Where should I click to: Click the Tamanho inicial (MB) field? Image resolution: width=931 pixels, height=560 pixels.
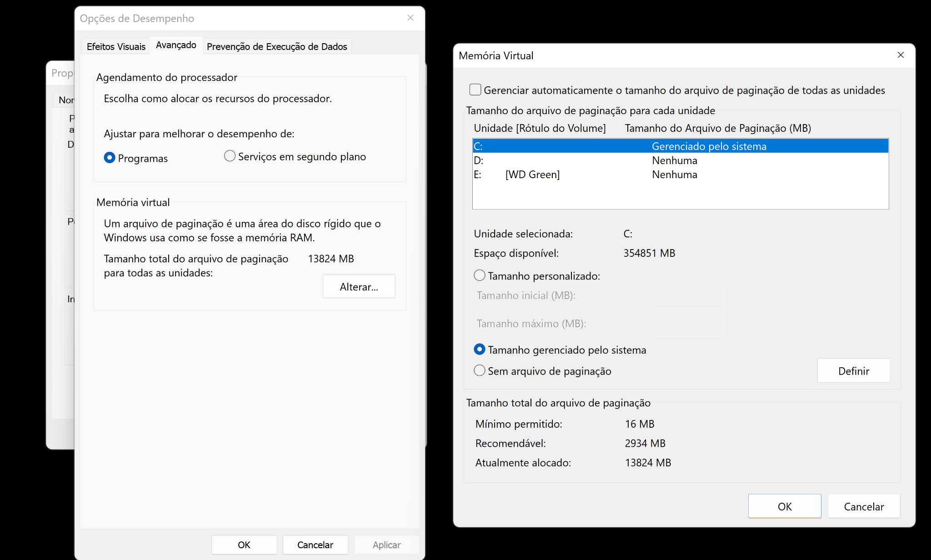coord(688,296)
